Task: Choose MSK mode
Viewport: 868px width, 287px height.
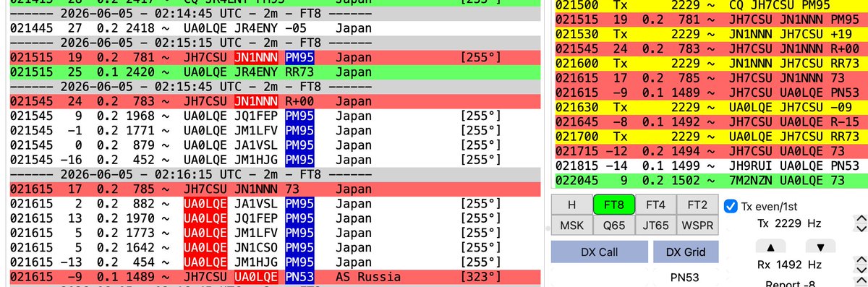Action: pyautogui.click(x=571, y=226)
